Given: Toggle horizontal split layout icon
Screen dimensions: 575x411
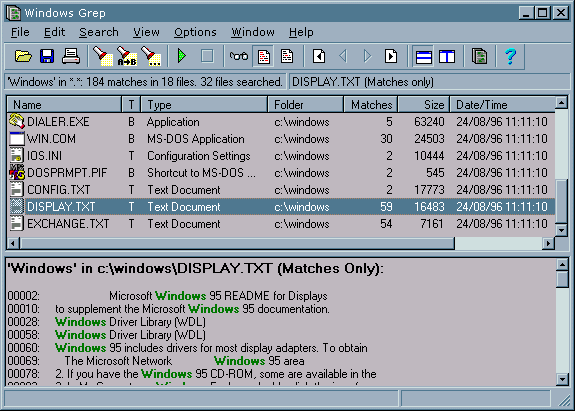Looking at the screenshot, I should click(424, 56).
